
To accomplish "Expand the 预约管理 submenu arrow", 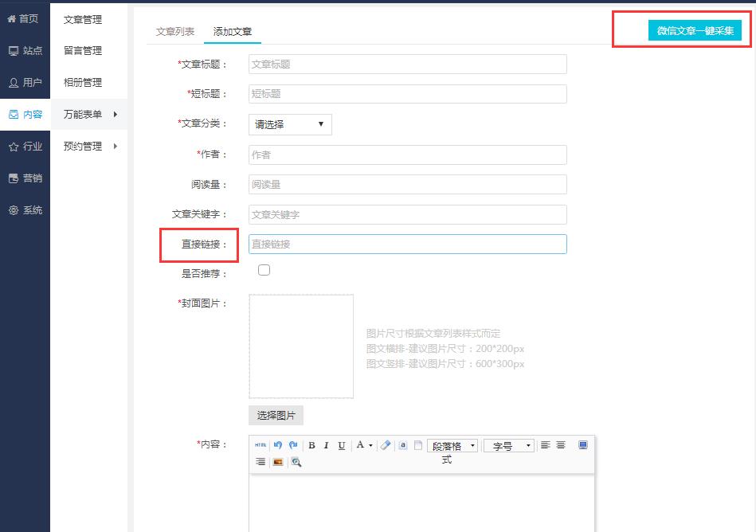I will point(116,146).
